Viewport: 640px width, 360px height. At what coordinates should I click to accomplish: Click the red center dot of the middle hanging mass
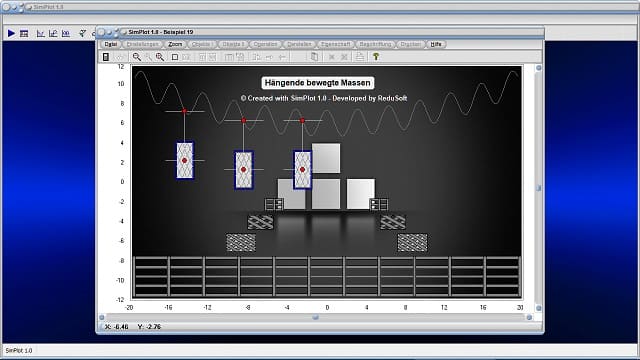[x=244, y=169]
